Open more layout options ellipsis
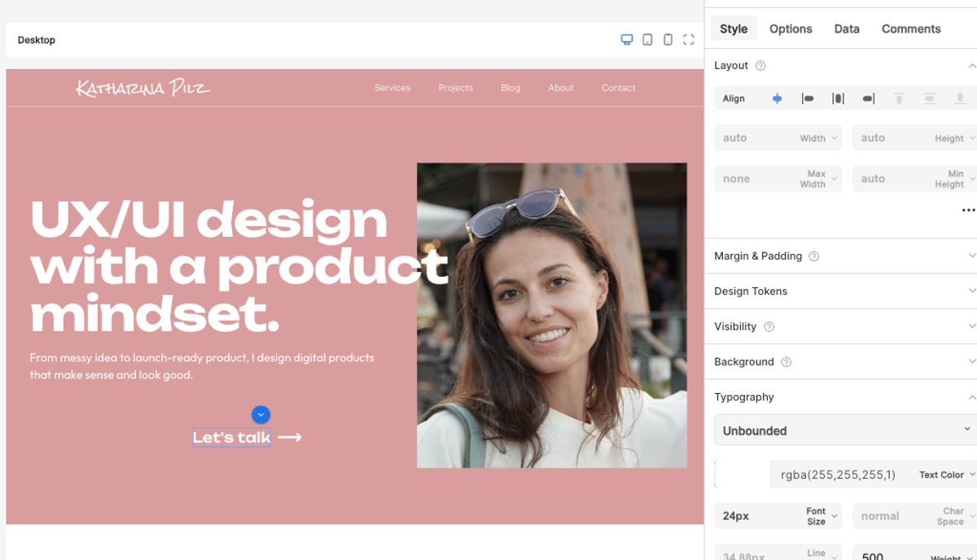Image resolution: width=977 pixels, height=560 pixels. click(968, 210)
